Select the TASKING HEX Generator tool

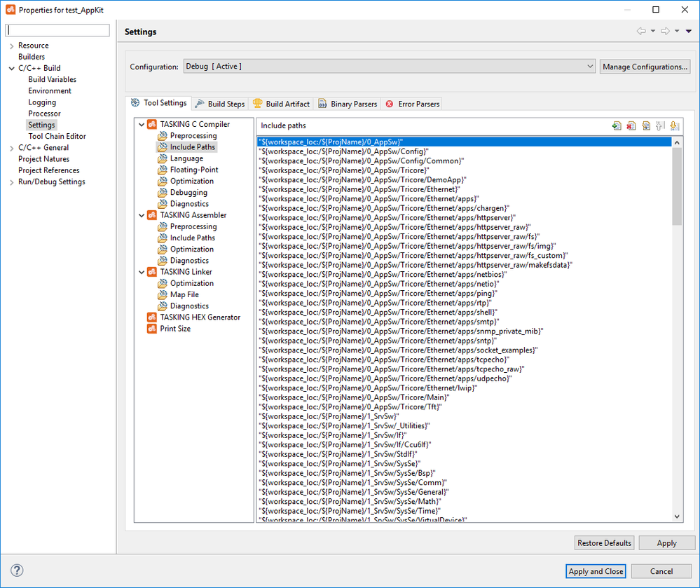pos(200,317)
